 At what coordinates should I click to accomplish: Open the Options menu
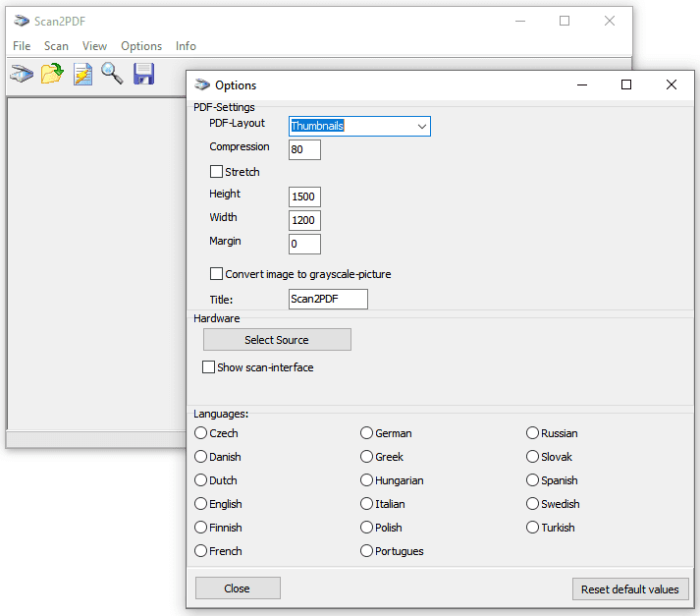(x=141, y=46)
